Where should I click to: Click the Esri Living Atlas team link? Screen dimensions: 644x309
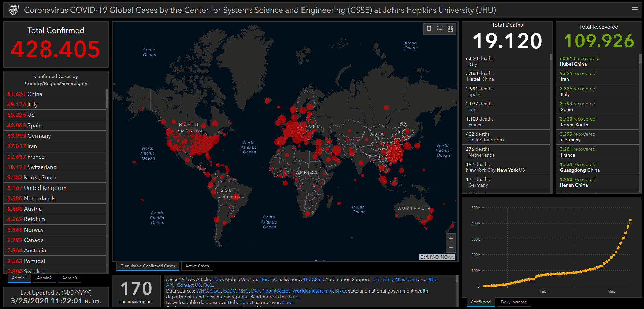click(x=394, y=279)
